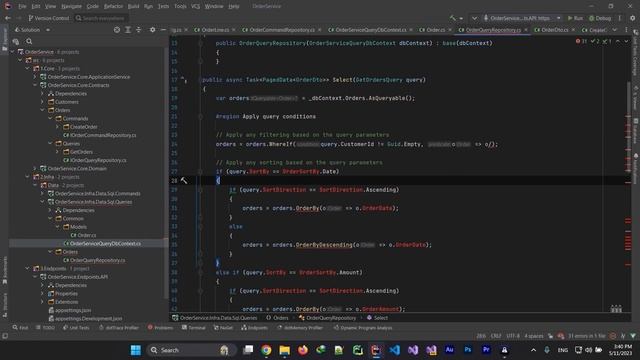
Task: Open the Windows Start menu
Action: (x=136, y=350)
